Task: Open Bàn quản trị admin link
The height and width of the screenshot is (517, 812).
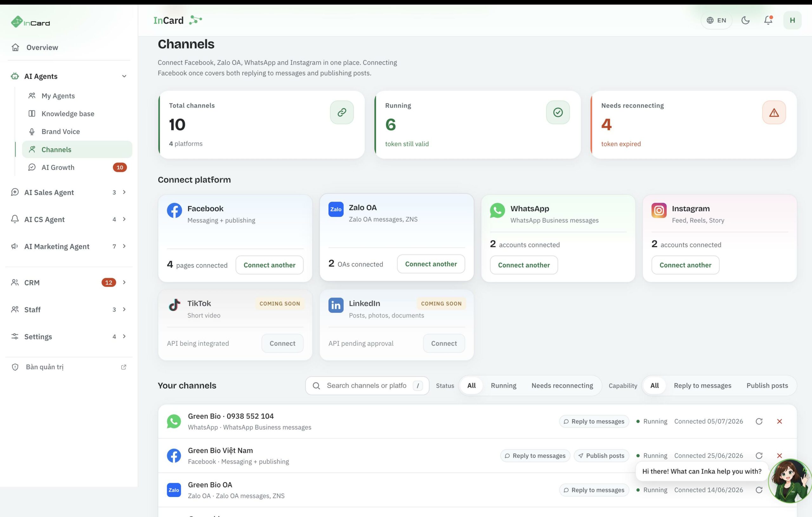Action: tap(69, 367)
